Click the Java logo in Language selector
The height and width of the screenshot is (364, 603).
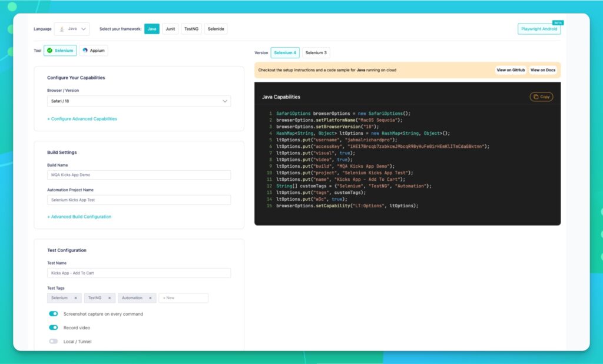click(62, 29)
